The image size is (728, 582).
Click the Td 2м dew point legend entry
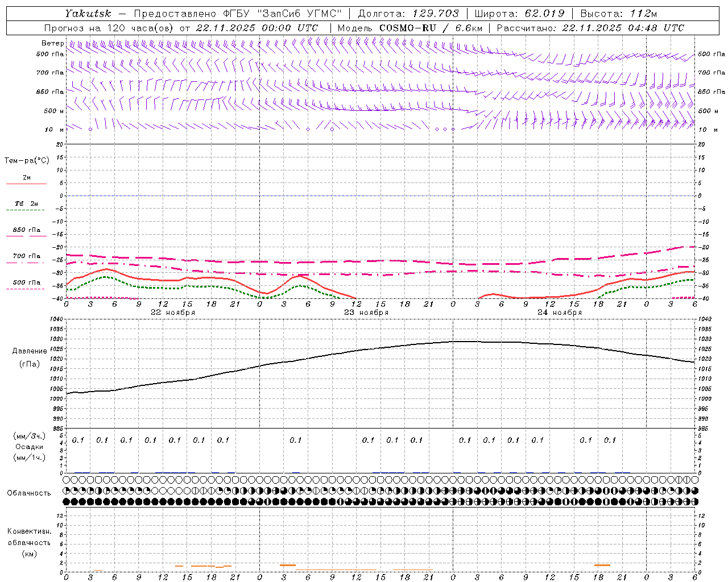click(x=26, y=203)
